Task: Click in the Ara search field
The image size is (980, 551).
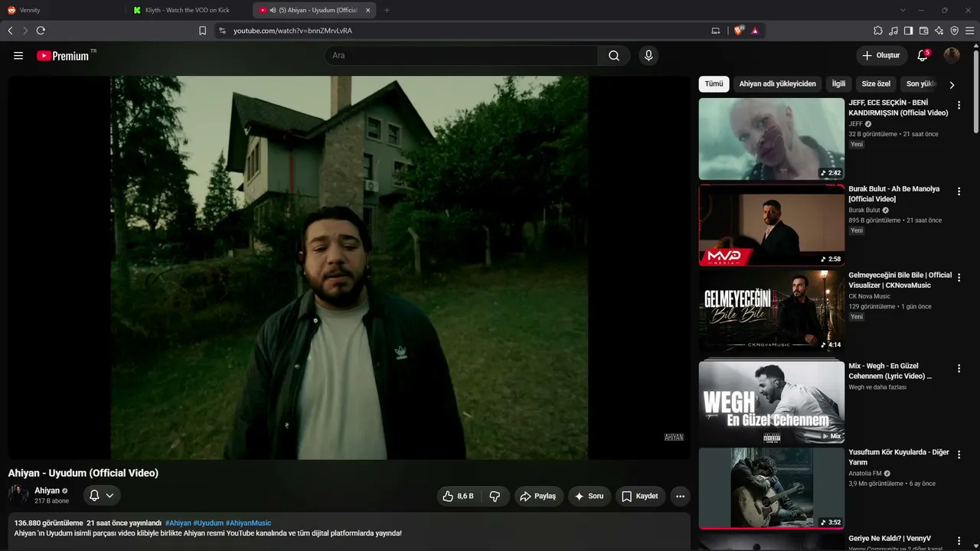Action: click(462, 56)
